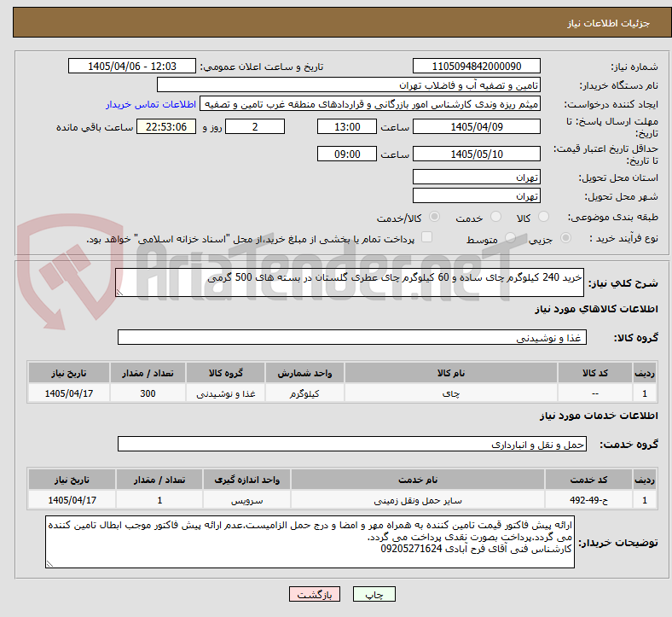Click the نام خدمت column header
This screenshot has height=617, width=672.
click(x=418, y=480)
